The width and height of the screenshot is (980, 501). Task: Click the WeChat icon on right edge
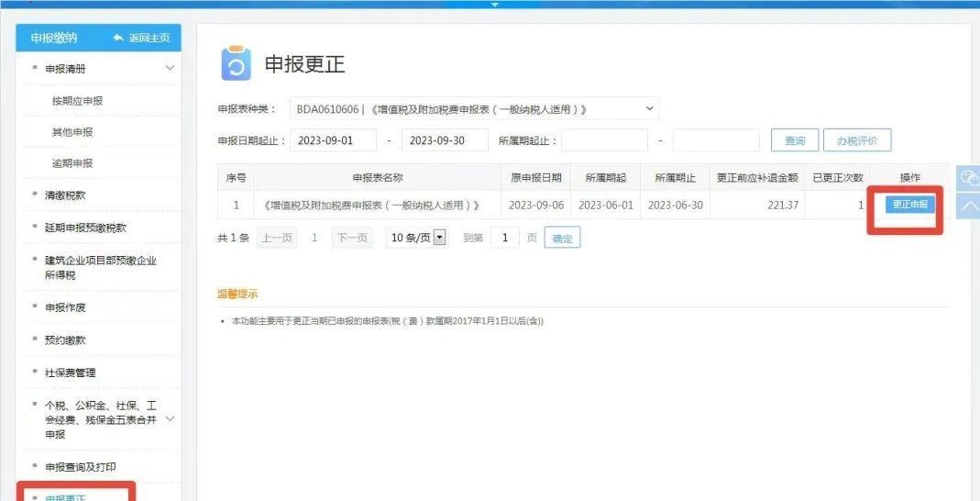(x=968, y=179)
